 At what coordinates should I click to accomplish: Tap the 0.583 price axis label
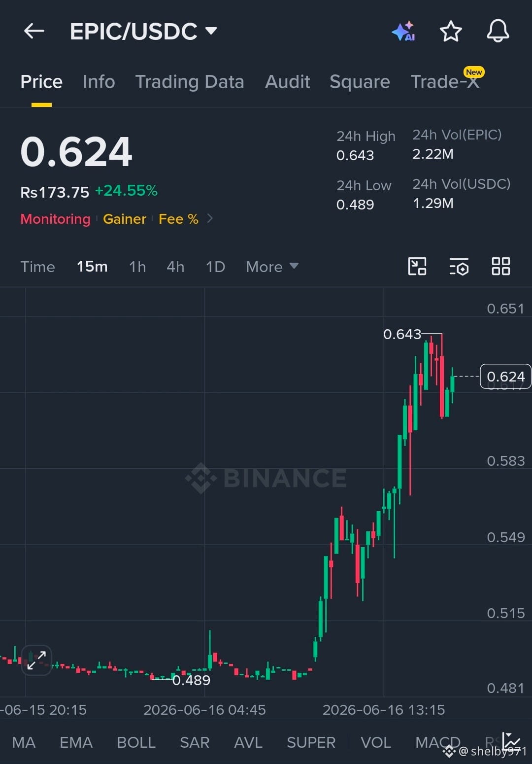506,461
